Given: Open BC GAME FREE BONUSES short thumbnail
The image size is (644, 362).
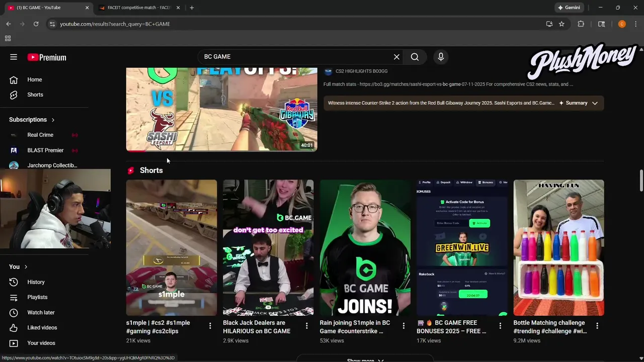Looking at the screenshot, I should pyautogui.click(x=462, y=247).
